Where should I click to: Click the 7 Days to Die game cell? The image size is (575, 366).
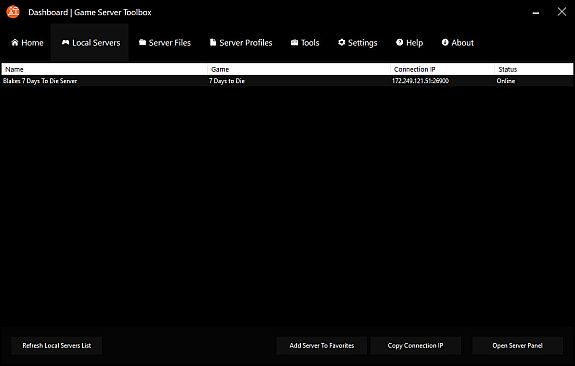tap(227, 81)
